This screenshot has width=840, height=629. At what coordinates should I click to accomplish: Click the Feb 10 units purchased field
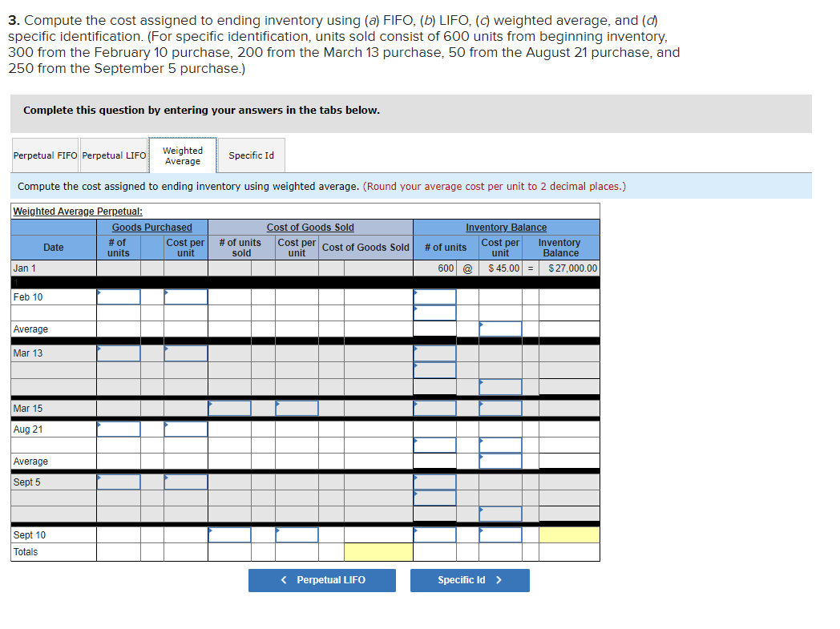(x=118, y=296)
